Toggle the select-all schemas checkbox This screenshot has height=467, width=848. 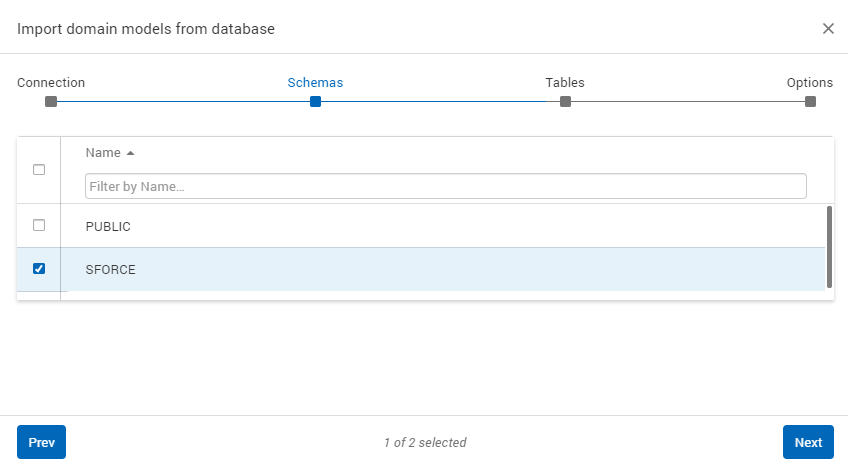point(39,169)
